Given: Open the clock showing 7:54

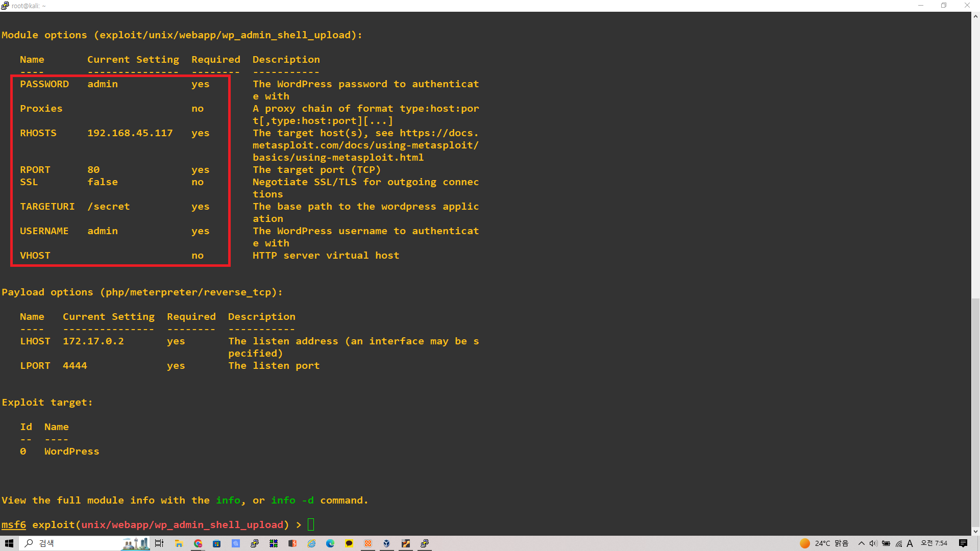Looking at the screenshot, I should click(x=934, y=543).
